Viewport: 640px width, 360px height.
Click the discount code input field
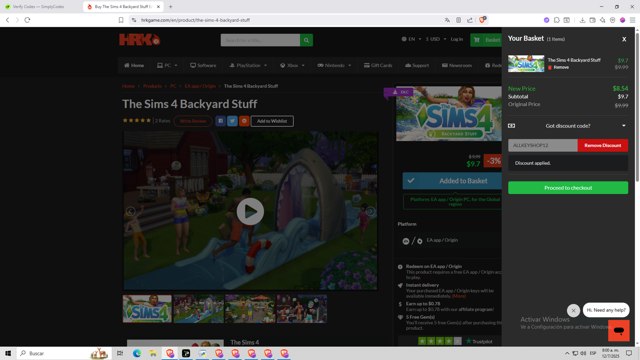coord(542,145)
